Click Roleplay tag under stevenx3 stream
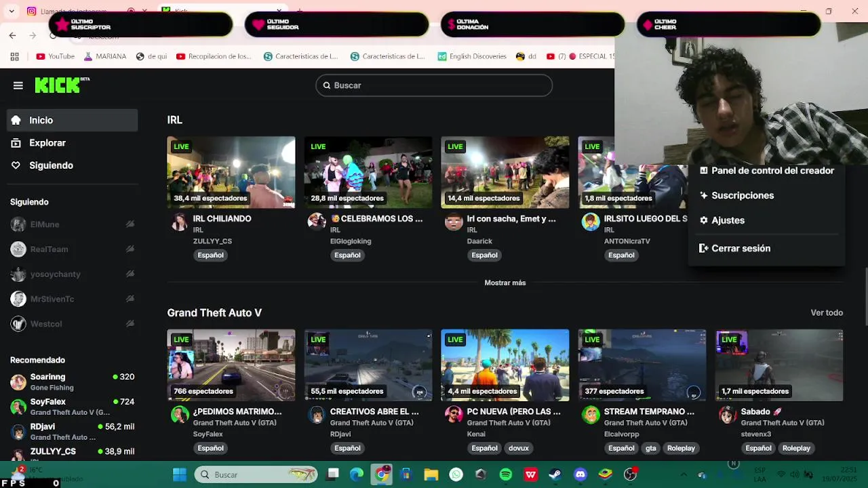This screenshot has width=868, height=488. (796, 448)
